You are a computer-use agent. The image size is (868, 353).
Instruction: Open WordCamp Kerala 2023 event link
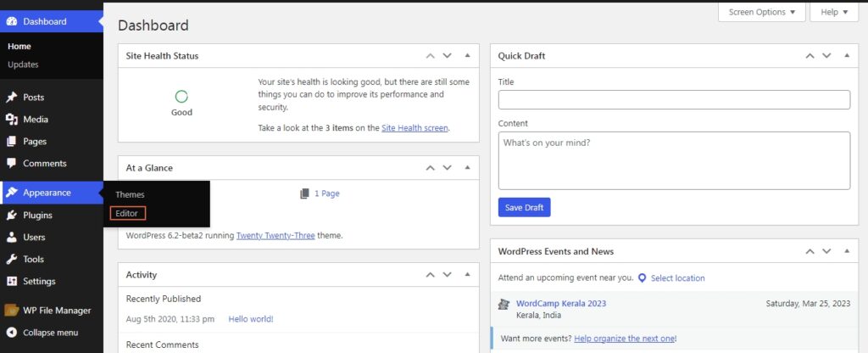pos(561,304)
